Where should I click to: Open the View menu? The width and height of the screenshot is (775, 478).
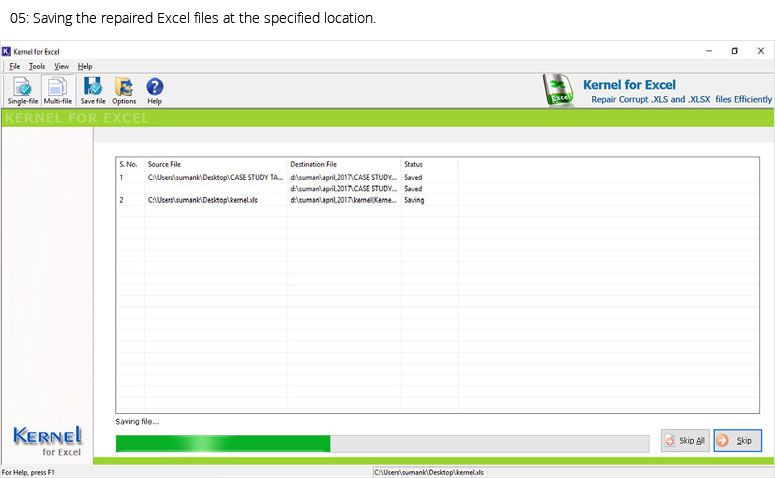[61, 66]
